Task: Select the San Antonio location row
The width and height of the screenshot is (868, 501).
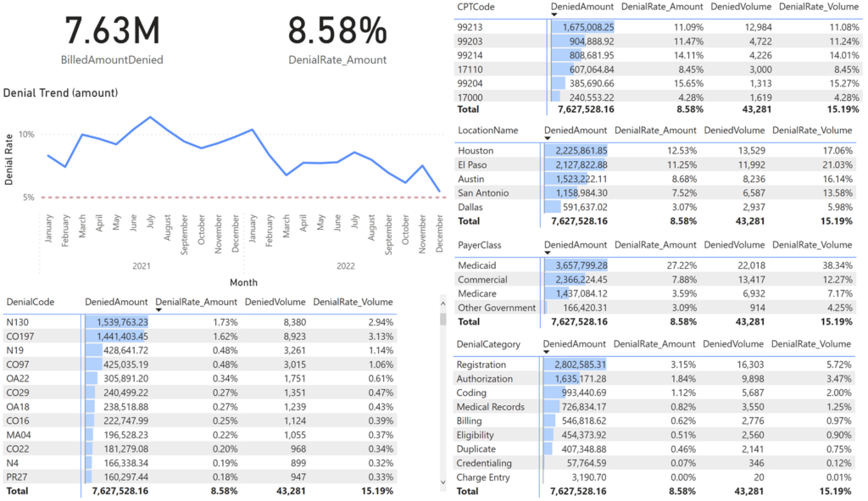Action: click(x=655, y=192)
